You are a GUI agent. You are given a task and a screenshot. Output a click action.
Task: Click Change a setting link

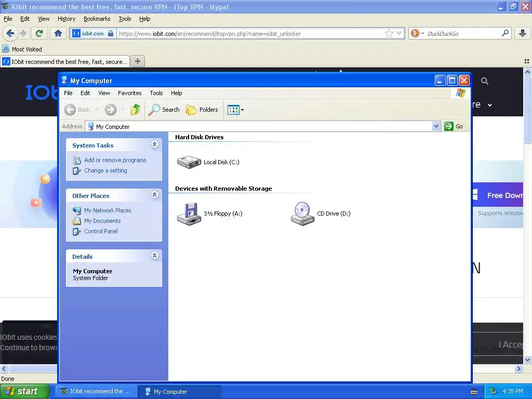105,170
